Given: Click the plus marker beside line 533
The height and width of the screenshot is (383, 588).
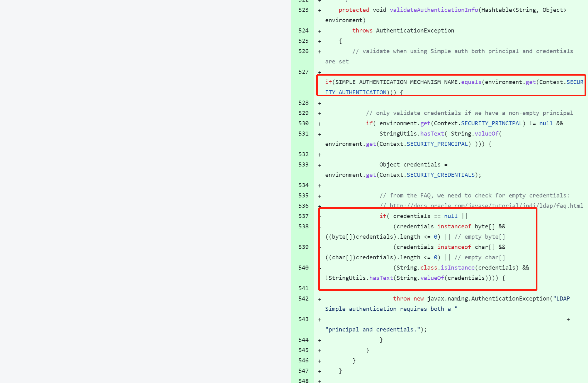Looking at the screenshot, I should (x=319, y=165).
